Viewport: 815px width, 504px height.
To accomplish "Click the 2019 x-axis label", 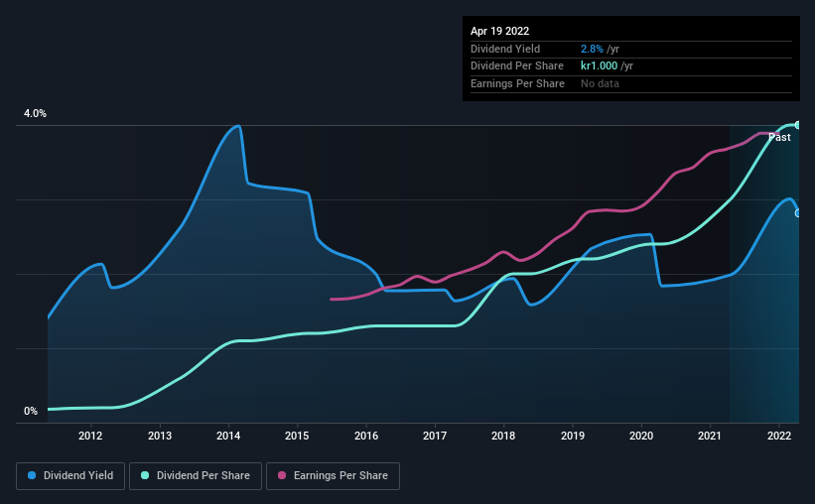I will 572,436.
